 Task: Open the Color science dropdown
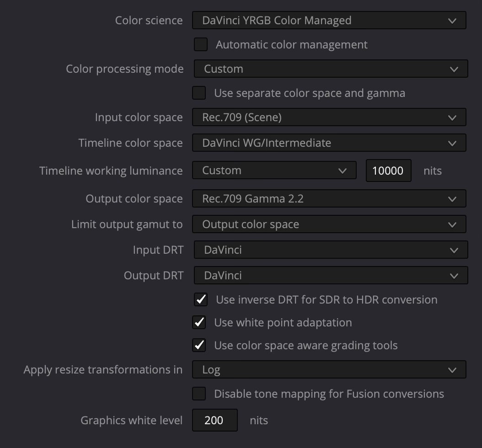pos(329,20)
